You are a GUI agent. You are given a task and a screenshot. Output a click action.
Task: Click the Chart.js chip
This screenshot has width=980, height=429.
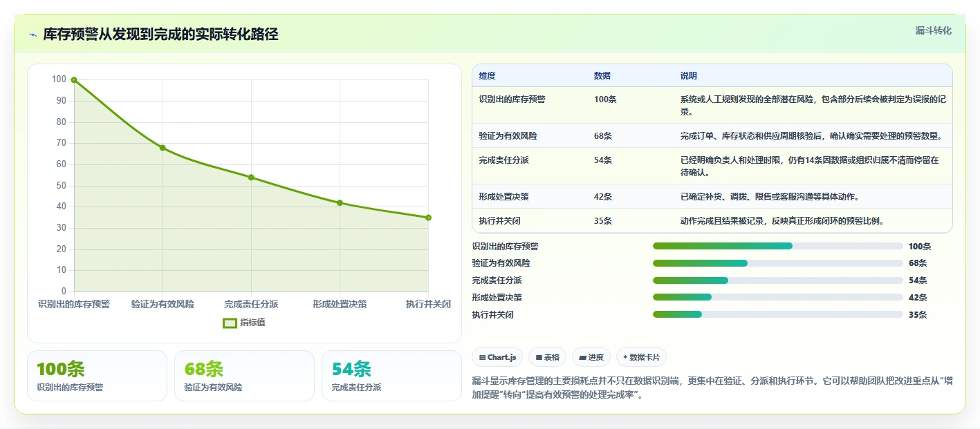point(497,357)
